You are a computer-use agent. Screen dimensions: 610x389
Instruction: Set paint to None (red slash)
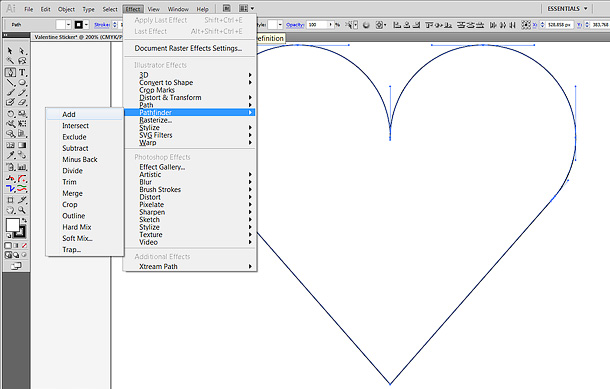[x=24, y=245]
